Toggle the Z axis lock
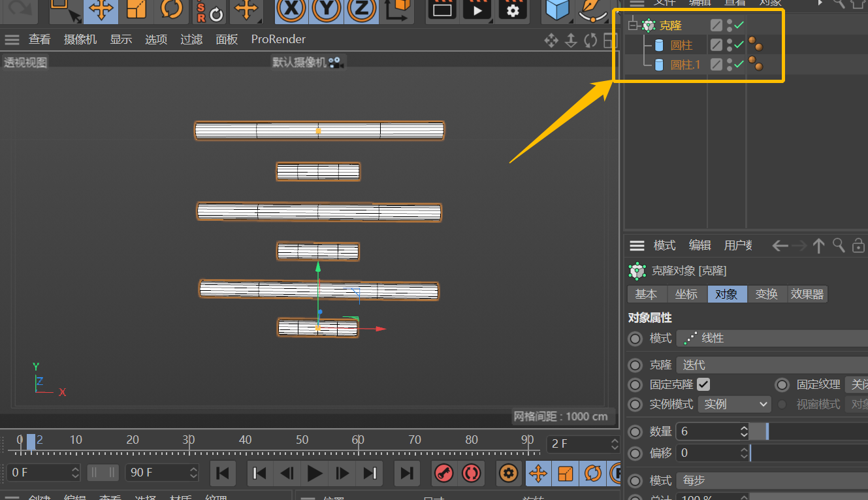 361,10
